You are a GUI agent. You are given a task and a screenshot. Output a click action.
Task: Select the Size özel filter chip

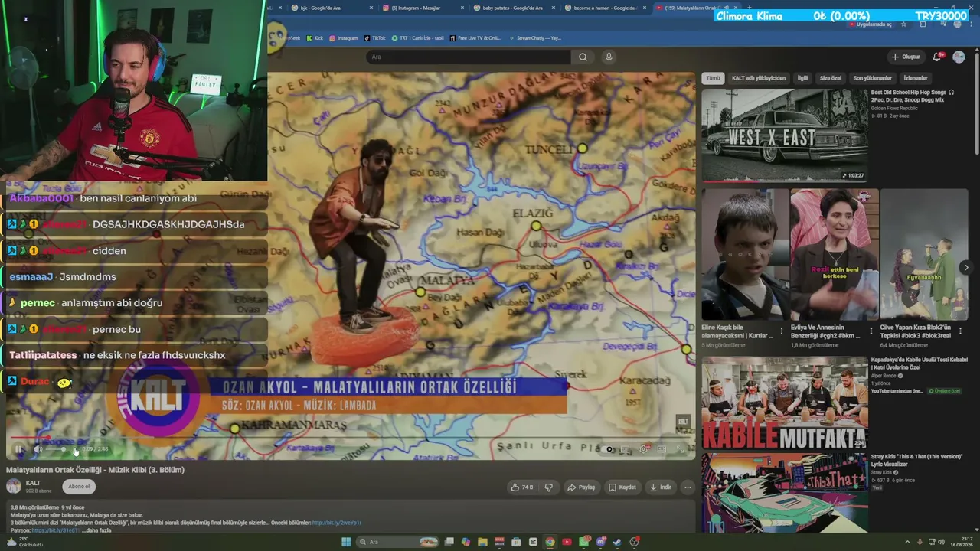coord(831,78)
